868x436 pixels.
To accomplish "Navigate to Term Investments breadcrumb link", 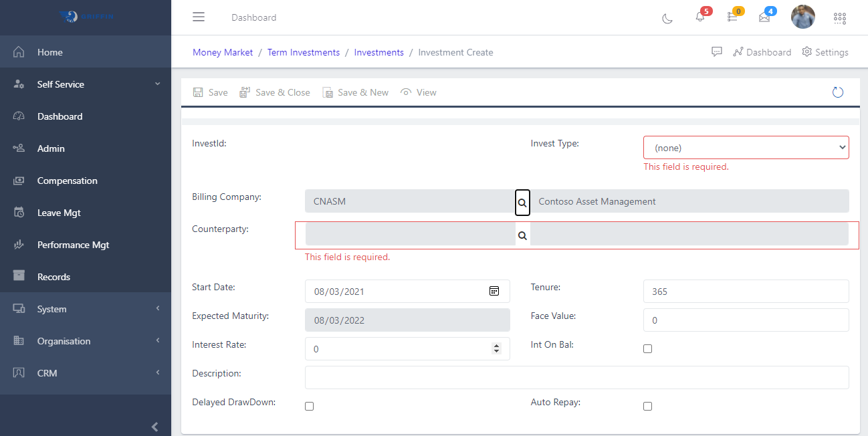I will [x=303, y=51].
